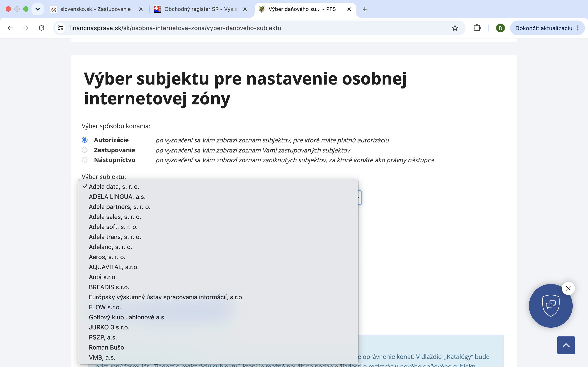Go back to the previous page
This screenshot has width=588, height=367.
coord(10,28)
